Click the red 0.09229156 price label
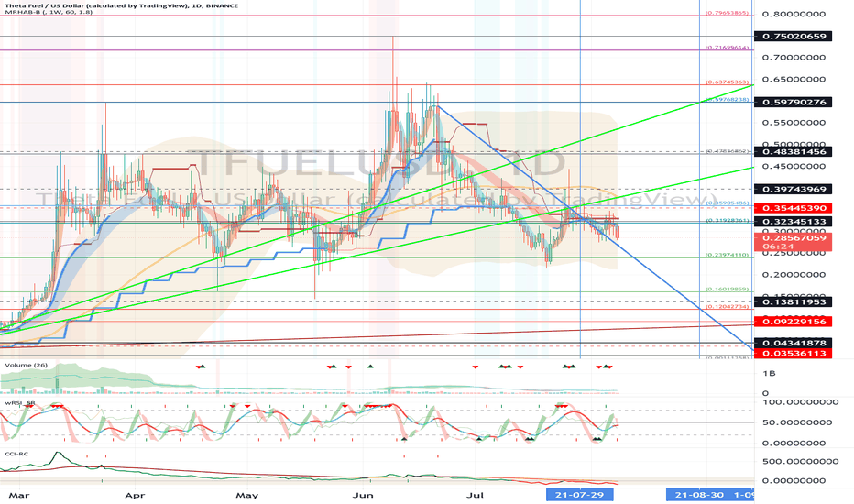The image size is (854, 504). 793,322
